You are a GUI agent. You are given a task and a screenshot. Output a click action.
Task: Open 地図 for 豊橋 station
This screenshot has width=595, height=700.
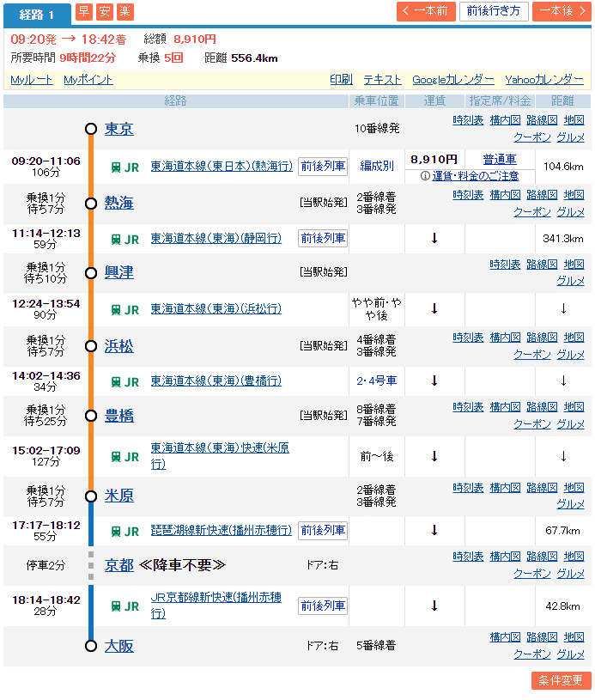[x=574, y=407]
